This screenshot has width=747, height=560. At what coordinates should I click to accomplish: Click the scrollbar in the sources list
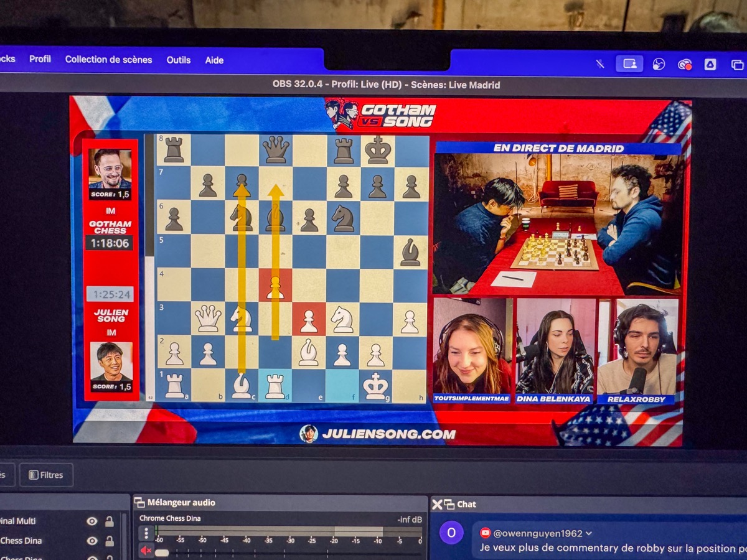(x=123, y=534)
